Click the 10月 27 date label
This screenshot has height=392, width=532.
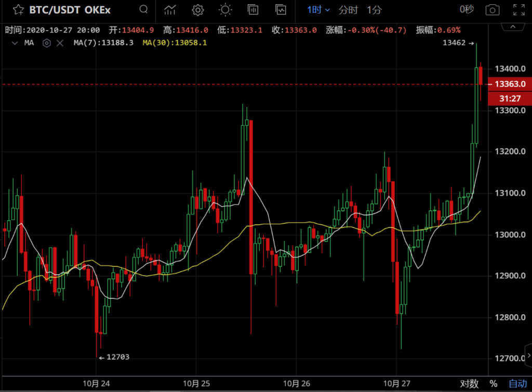coord(396,384)
